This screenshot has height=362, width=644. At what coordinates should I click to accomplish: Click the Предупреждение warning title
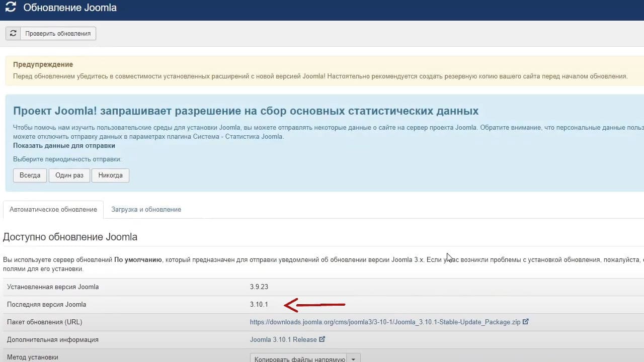(x=43, y=64)
